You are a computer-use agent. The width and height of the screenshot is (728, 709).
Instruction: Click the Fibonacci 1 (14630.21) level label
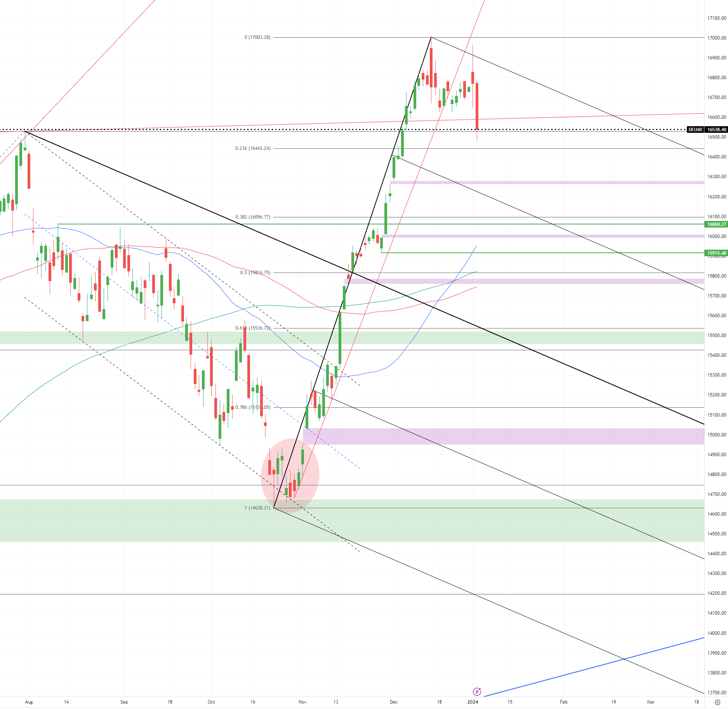(257, 508)
